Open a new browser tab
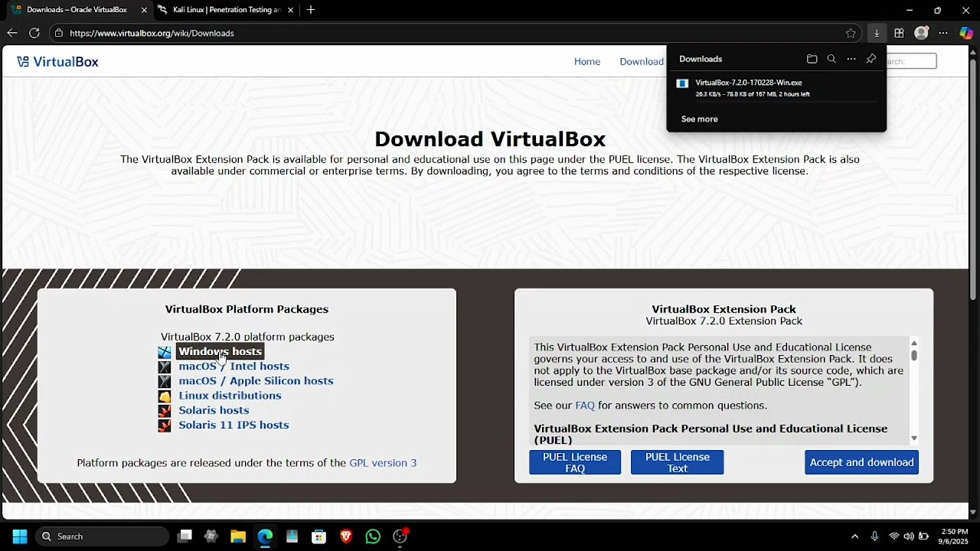 (310, 10)
